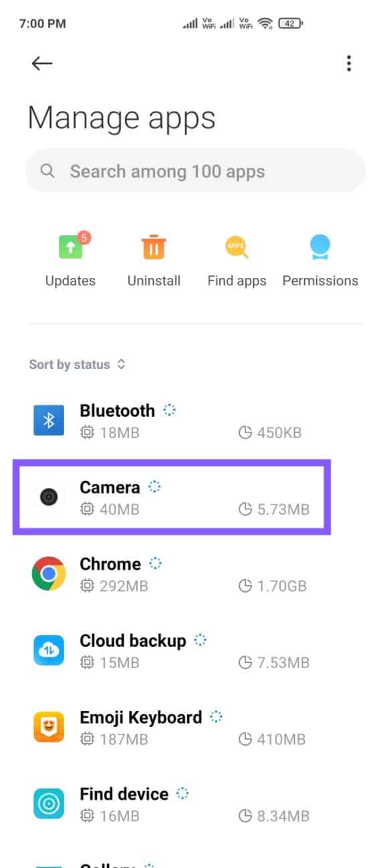Expand the Sort by status dropdown

[77, 365]
